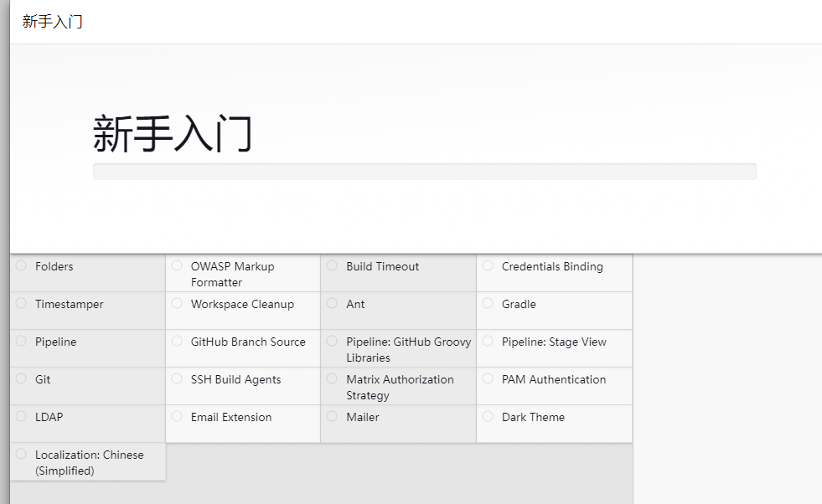The height and width of the screenshot is (504, 822).
Task: Select the Workspace Cleanup plugin name
Action: coord(242,305)
